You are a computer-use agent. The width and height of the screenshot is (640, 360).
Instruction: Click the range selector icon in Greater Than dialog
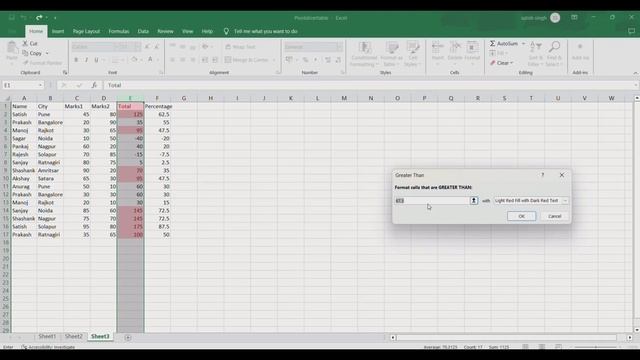point(473,200)
